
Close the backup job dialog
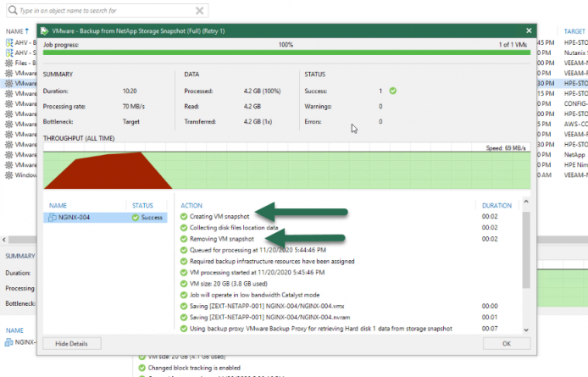529,30
